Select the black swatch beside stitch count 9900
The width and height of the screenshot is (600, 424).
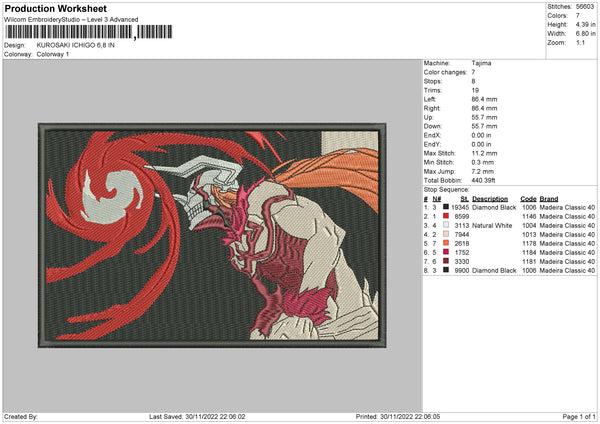tap(446, 270)
